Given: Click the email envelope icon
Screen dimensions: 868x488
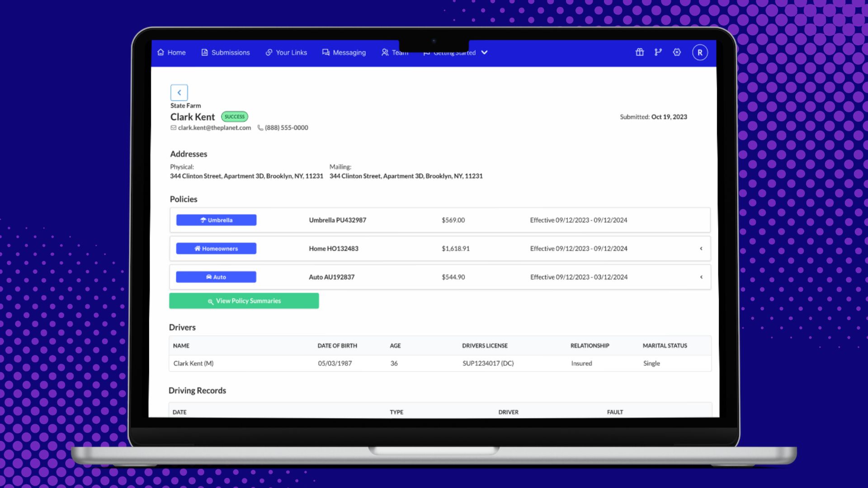Looking at the screenshot, I should tap(173, 128).
